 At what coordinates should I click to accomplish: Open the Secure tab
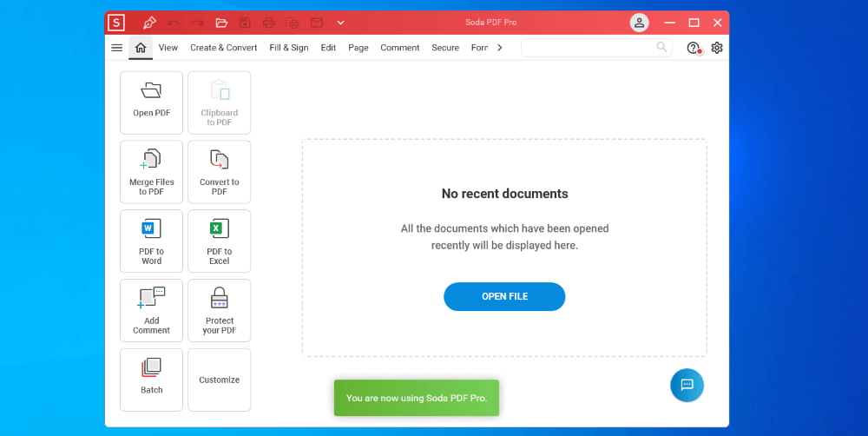pos(445,48)
